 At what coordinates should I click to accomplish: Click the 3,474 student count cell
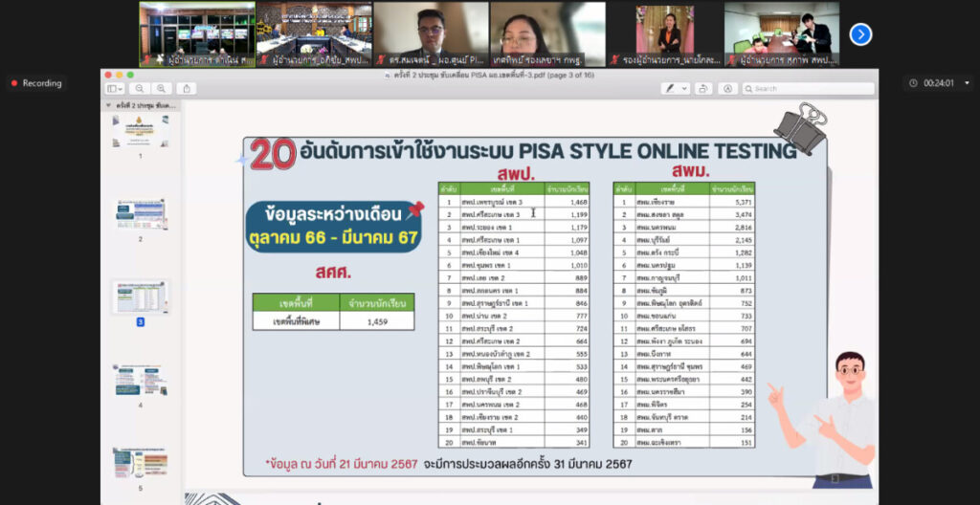[x=732, y=214]
